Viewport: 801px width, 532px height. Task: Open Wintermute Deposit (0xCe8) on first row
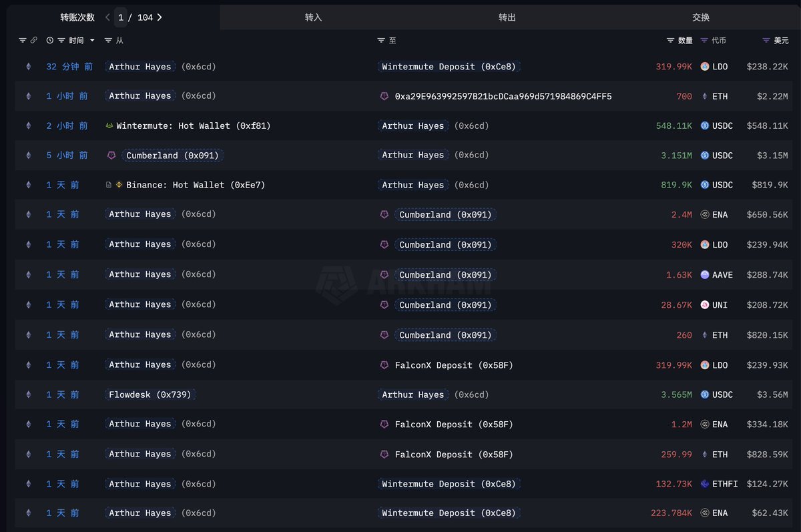pos(449,67)
